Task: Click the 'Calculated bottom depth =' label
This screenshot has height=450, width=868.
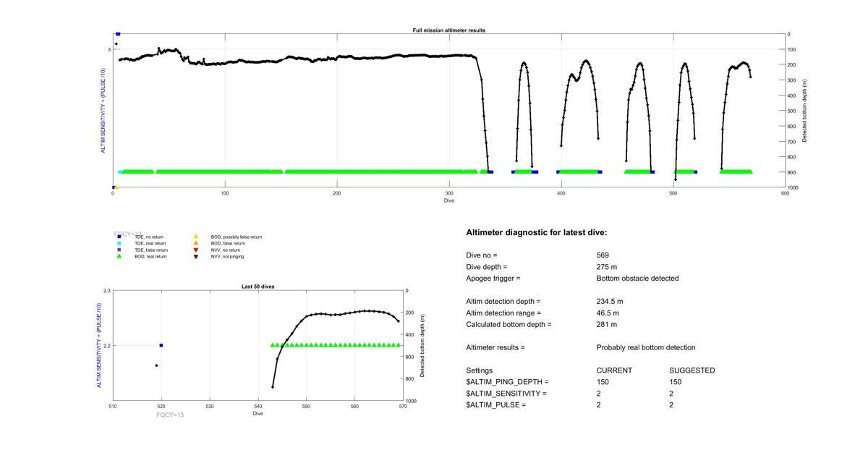Action: tap(509, 325)
